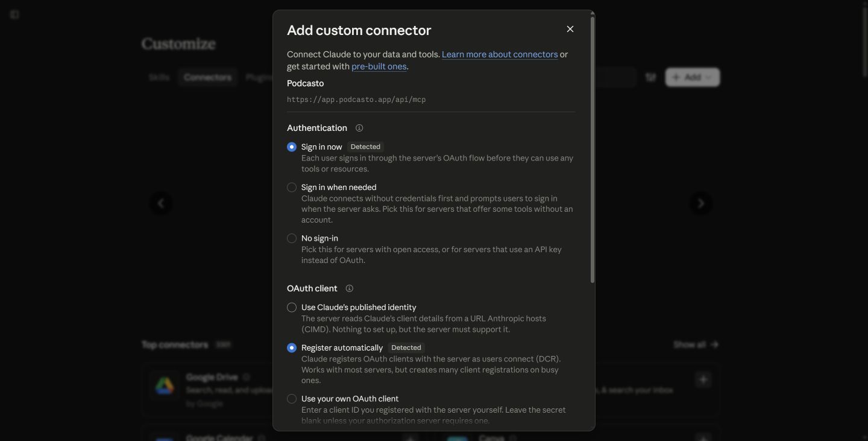Close the Add custom connector dialog
This screenshot has height=441, width=868.
pos(570,29)
